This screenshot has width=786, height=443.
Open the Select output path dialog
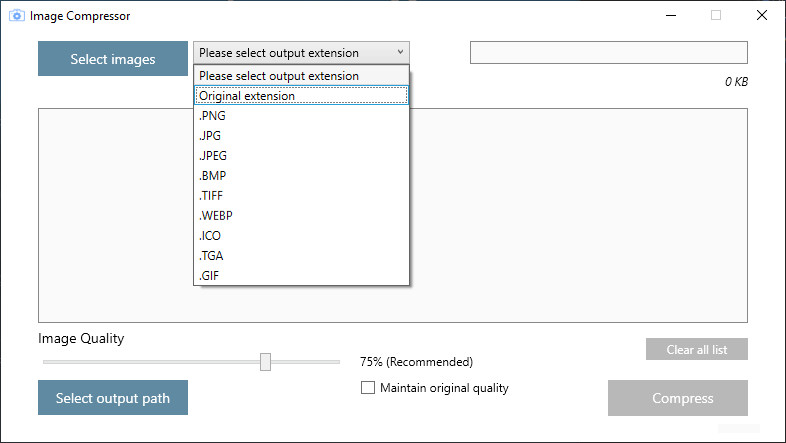tap(113, 398)
